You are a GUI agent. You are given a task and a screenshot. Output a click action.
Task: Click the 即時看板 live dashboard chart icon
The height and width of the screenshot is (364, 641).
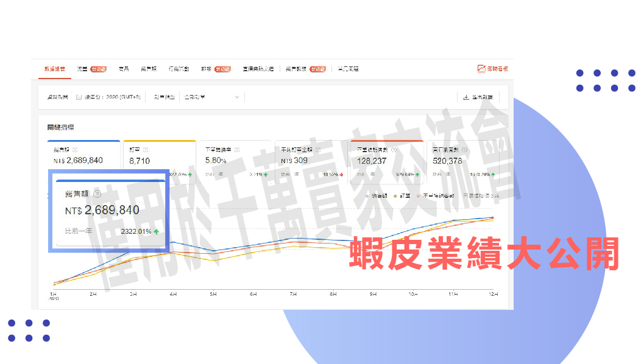pos(481,69)
